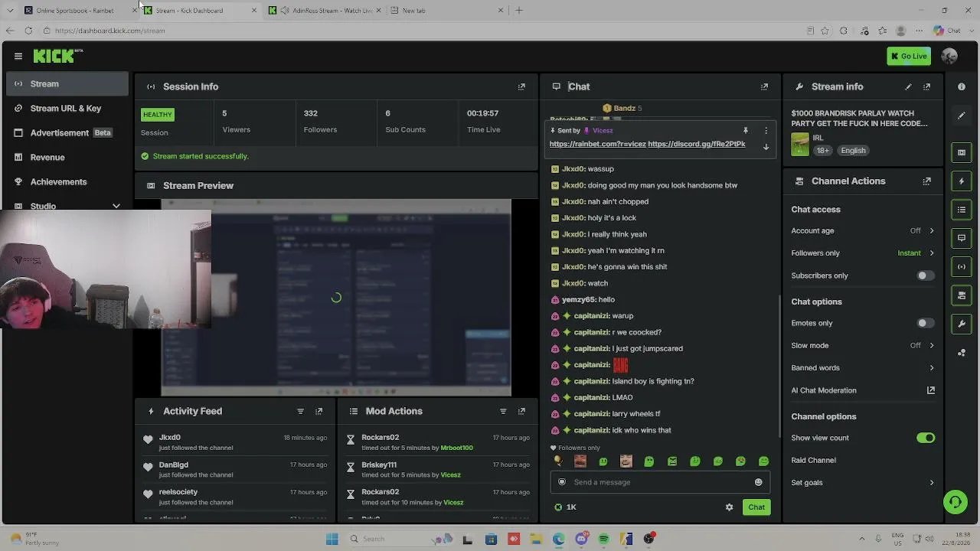Go to the Revenue page

67,158
